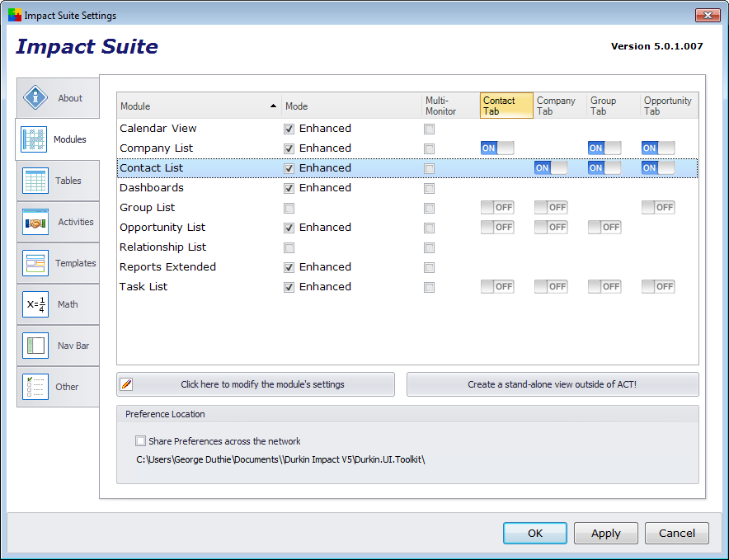Image resolution: width=729 pixels, height=560 pixels.
Task: Turn on Opportunity List Group Tab switch
Action: pyautogui.click(x=604, y=227)
